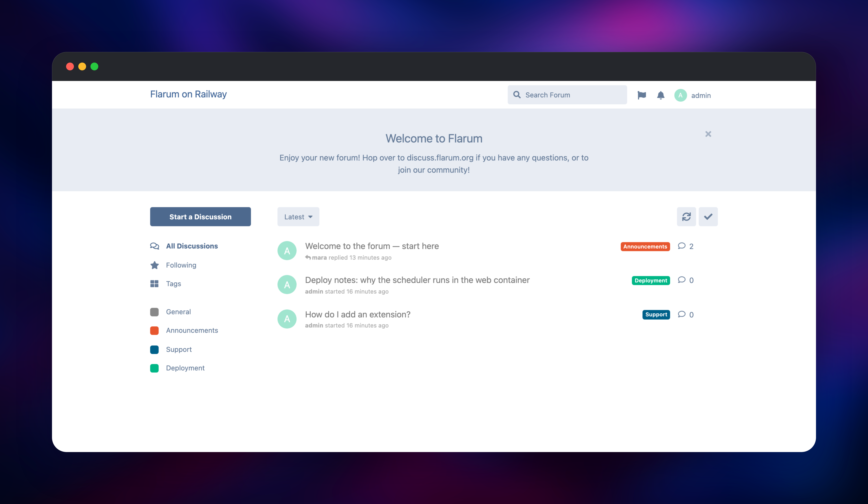Click the Deployment tag badge

click(651, 281)
